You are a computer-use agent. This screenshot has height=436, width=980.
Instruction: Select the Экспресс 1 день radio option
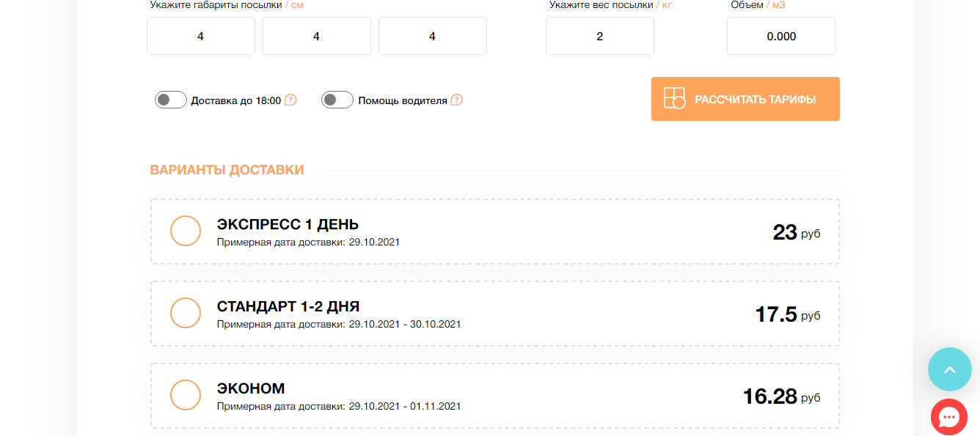pyautogui.click(x=186, y=231)
